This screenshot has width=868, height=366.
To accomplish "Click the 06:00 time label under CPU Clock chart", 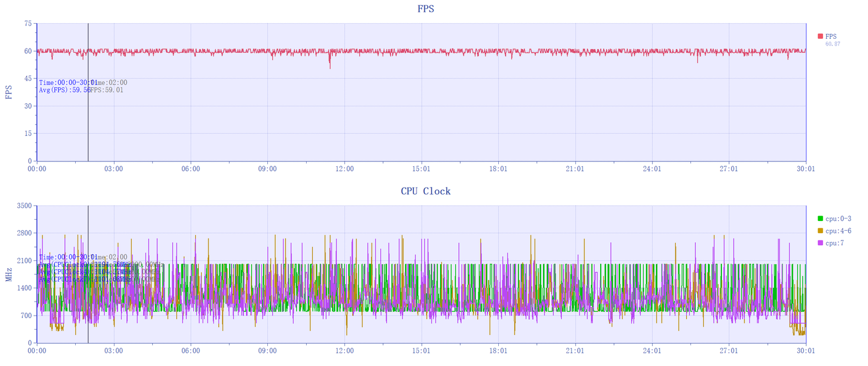I will (190, 351).
